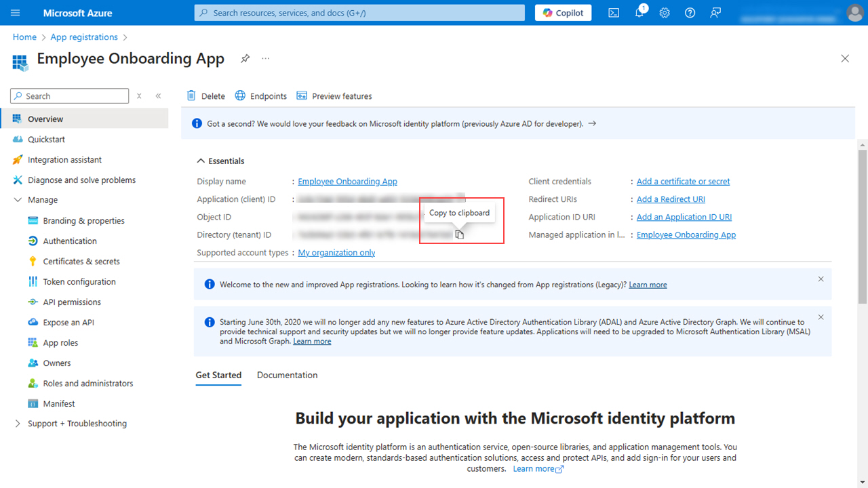
Task: Click Learn more about identity platform
Action: [x=538, y=468]
